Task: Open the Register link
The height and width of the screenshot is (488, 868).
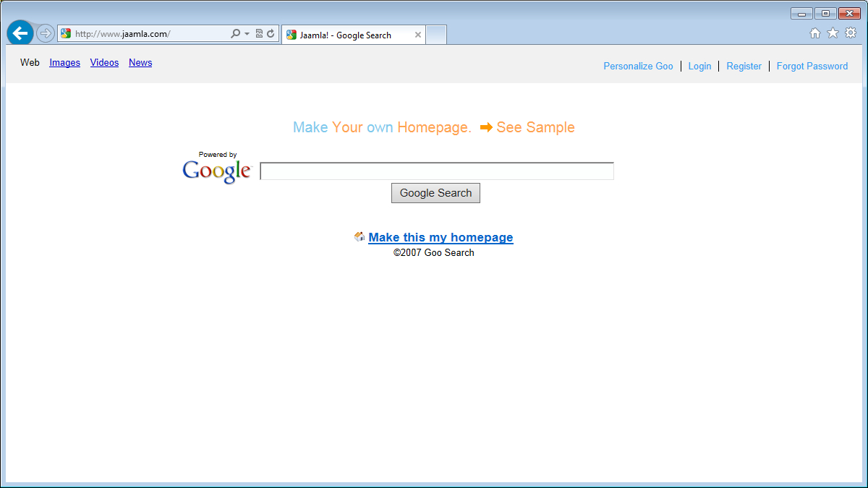Action: tap(744, 66)
